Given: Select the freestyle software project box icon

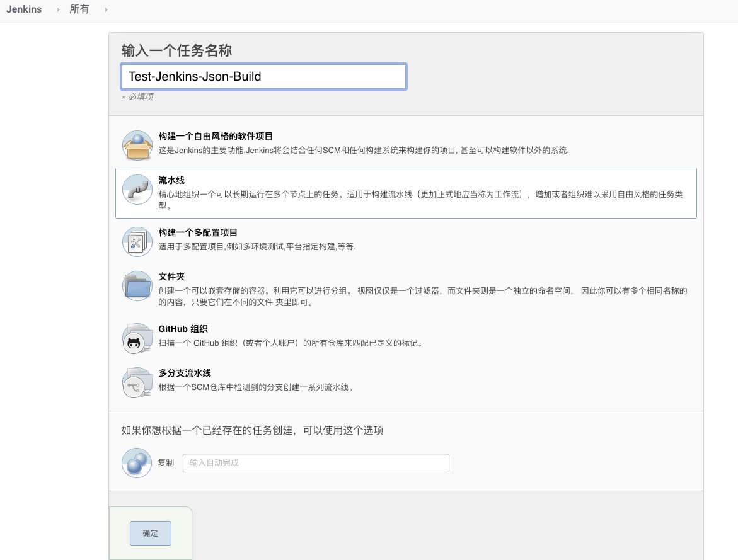Looking at the screenshot, I should 137,146.
